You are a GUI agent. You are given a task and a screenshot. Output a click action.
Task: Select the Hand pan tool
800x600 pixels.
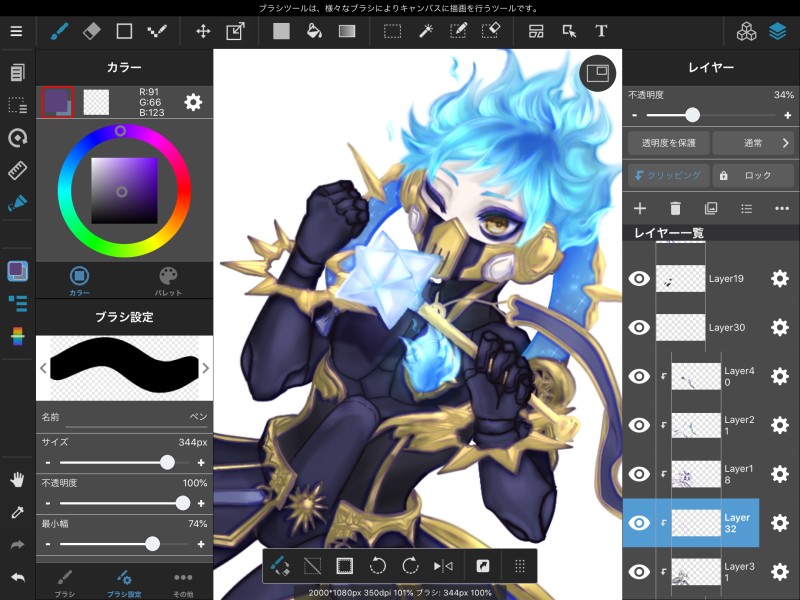click(17, 480)
